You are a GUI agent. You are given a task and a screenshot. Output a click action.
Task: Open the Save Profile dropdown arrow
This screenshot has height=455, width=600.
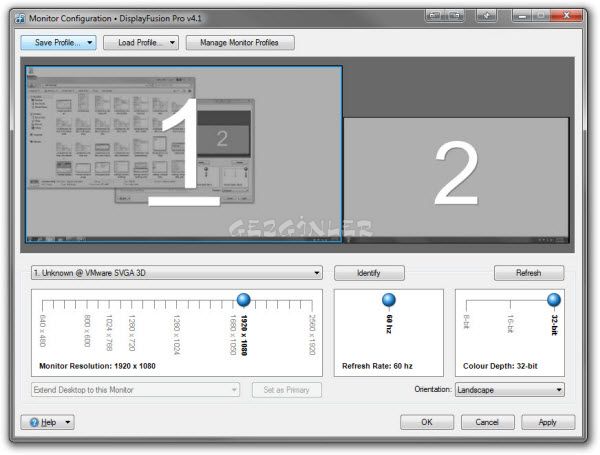tap(90, 42)
